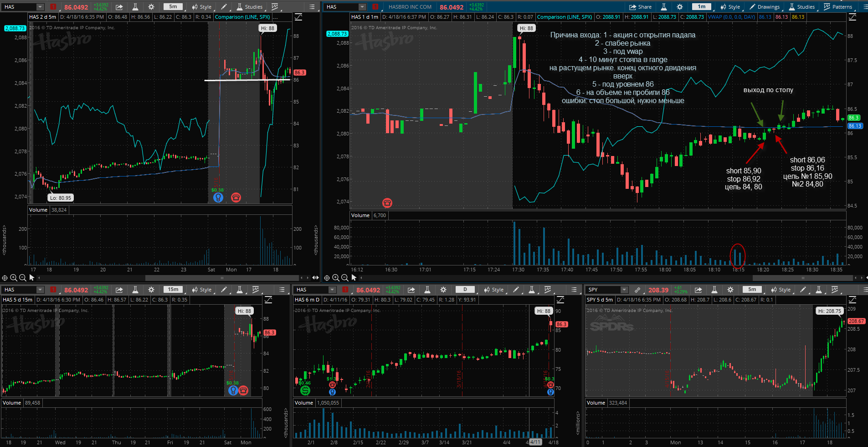Click Volume label in 1m chart subpanel
868x447 pixels.
pyautogui.click(x=360, y=215)
